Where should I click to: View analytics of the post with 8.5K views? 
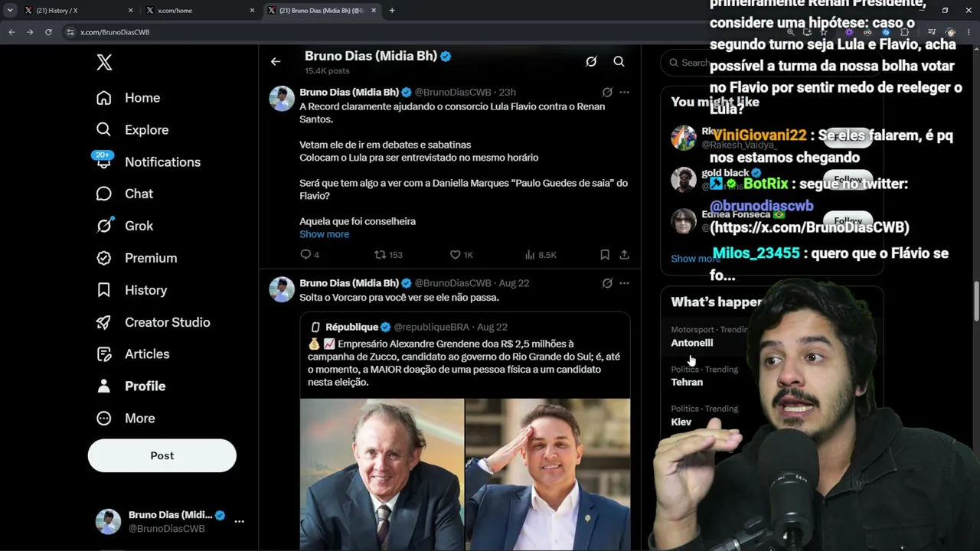coord(541,255)
